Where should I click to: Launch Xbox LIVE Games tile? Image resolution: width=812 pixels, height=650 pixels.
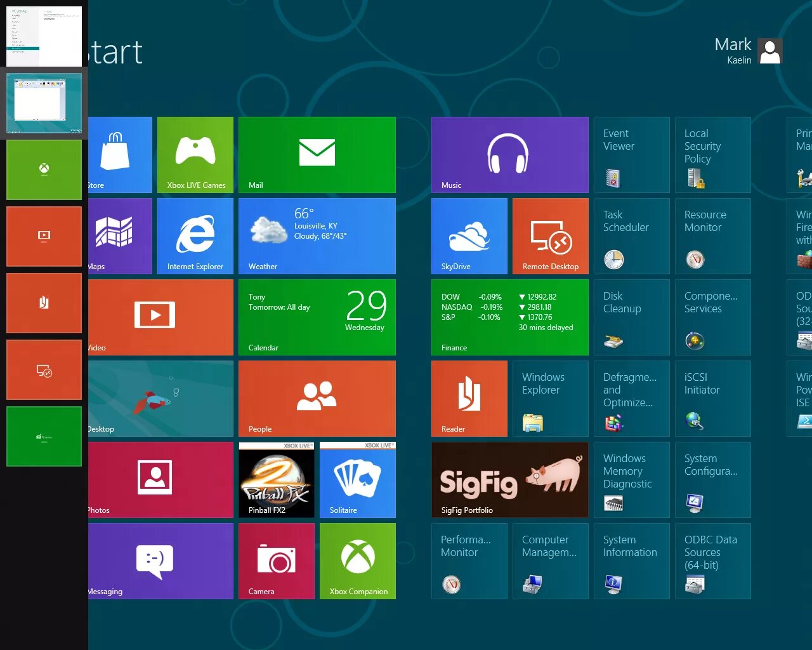[195, 155]
